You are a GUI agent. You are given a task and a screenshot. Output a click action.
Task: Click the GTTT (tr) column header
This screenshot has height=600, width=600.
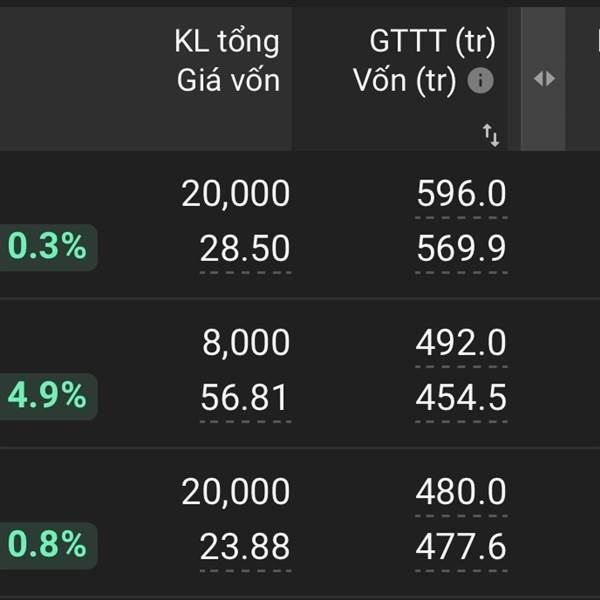[432, 41]
